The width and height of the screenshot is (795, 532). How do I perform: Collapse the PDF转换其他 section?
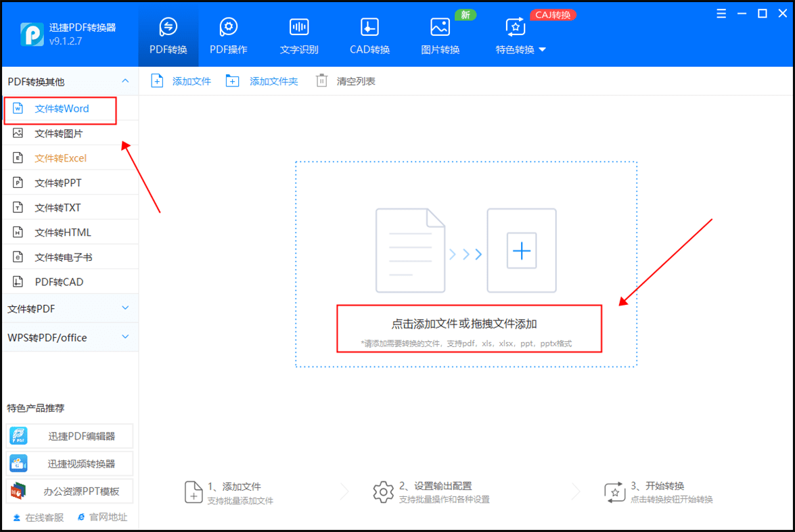pos(125,81)
